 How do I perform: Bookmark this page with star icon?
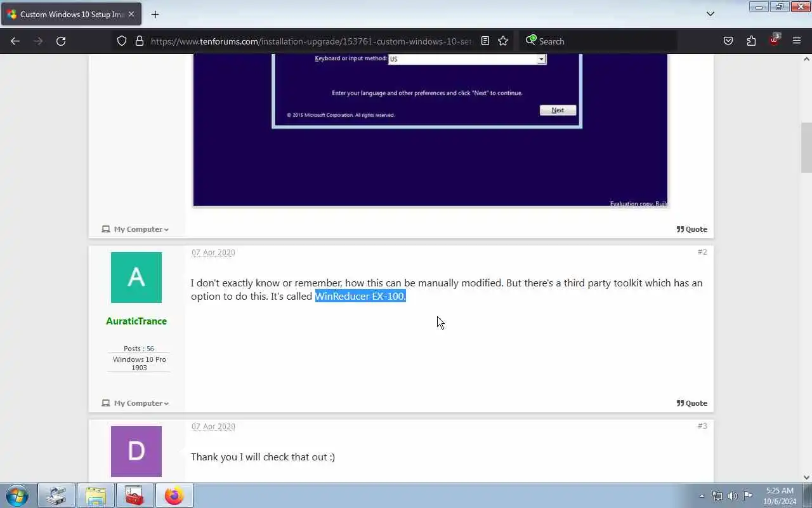point(503,41)
